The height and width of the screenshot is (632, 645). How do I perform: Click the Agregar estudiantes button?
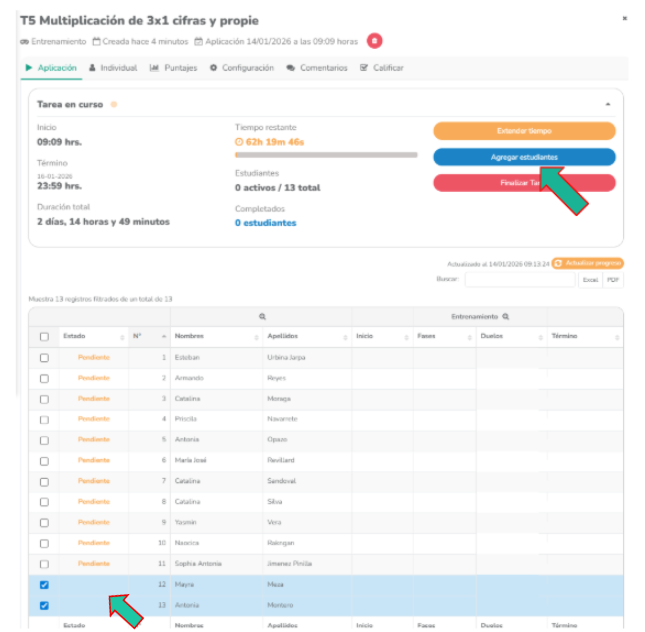pos(524,157)
